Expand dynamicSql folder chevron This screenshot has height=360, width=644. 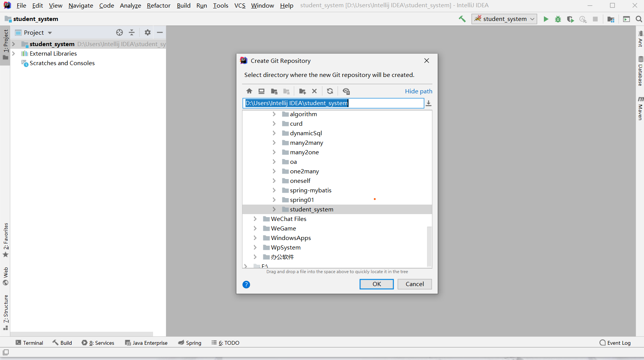click(x=274, y=133)
